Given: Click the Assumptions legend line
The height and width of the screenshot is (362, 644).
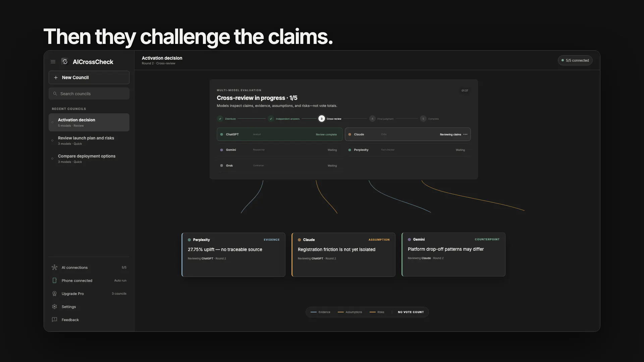Looking at the screenshot, I should click(340, 312).
